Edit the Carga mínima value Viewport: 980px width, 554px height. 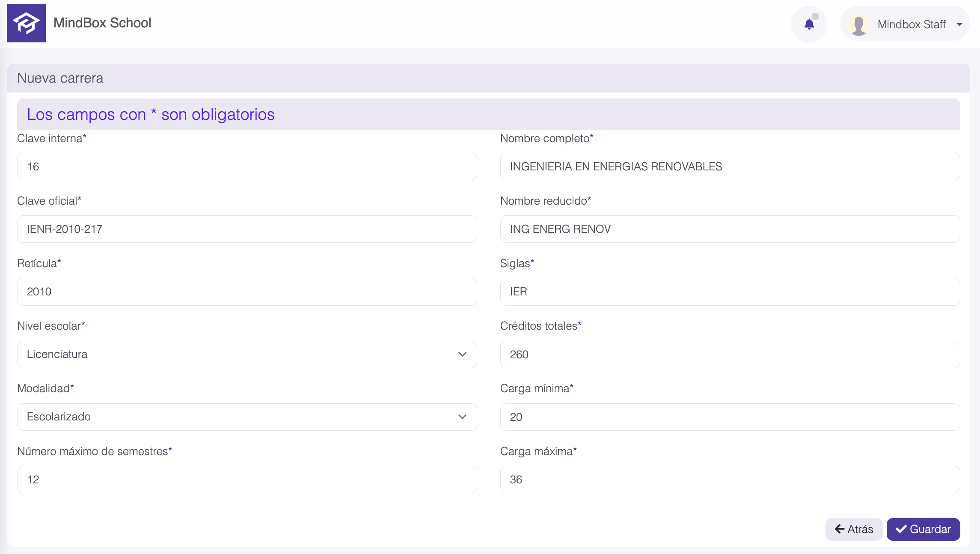[730, 417]
